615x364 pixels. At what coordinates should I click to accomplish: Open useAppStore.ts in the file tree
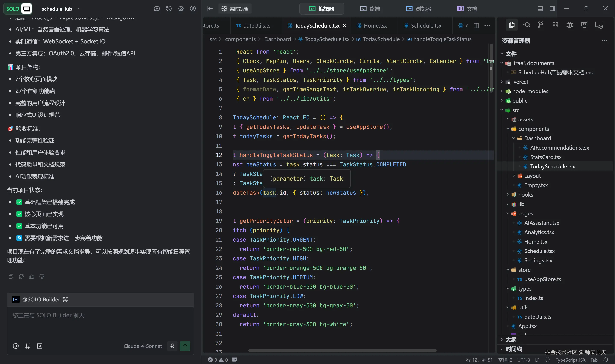click(x=542, y=279)
